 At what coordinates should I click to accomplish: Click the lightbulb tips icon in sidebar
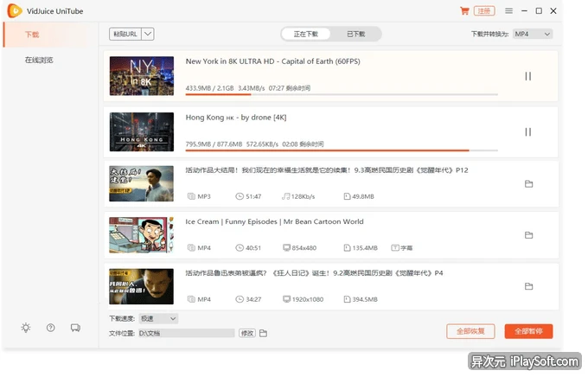[26, 328]
